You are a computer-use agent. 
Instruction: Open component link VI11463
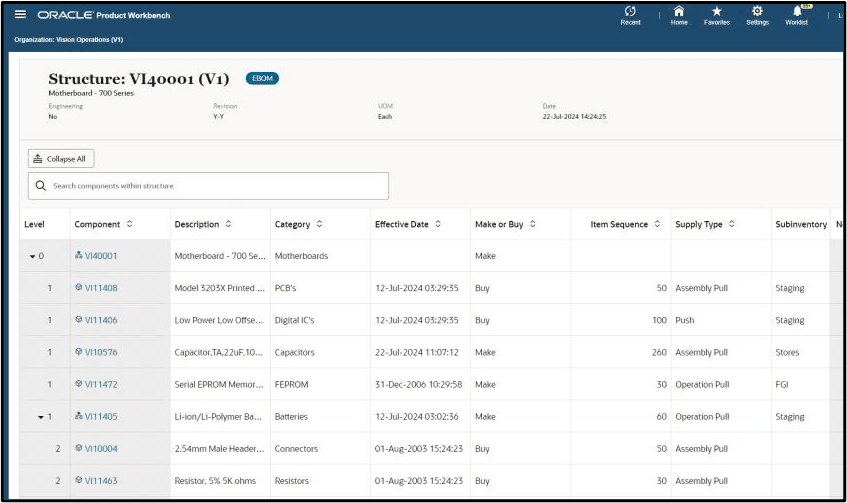tap(100, 480)
